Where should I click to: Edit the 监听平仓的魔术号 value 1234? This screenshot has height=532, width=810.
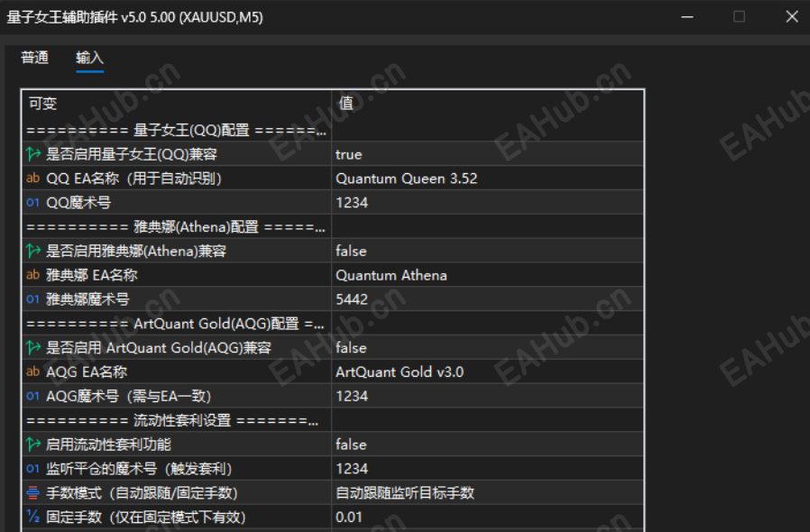click(487, 469)
